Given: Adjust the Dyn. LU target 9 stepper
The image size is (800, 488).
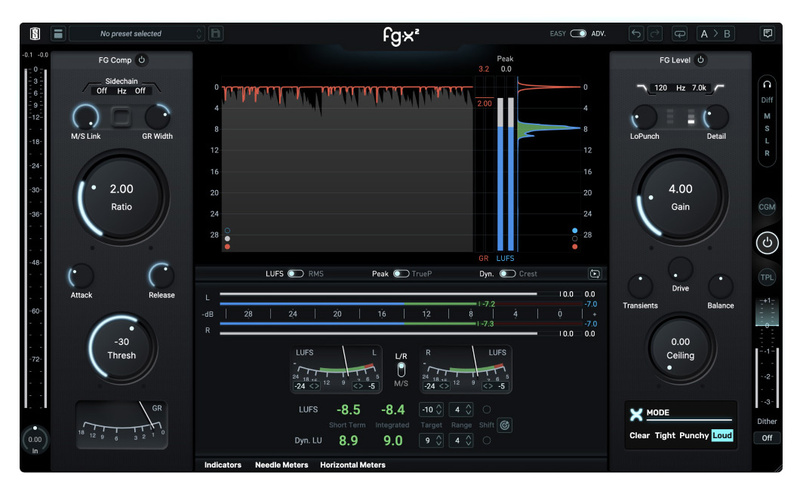Looking at the screenshot, I should [x=432, y=440].
